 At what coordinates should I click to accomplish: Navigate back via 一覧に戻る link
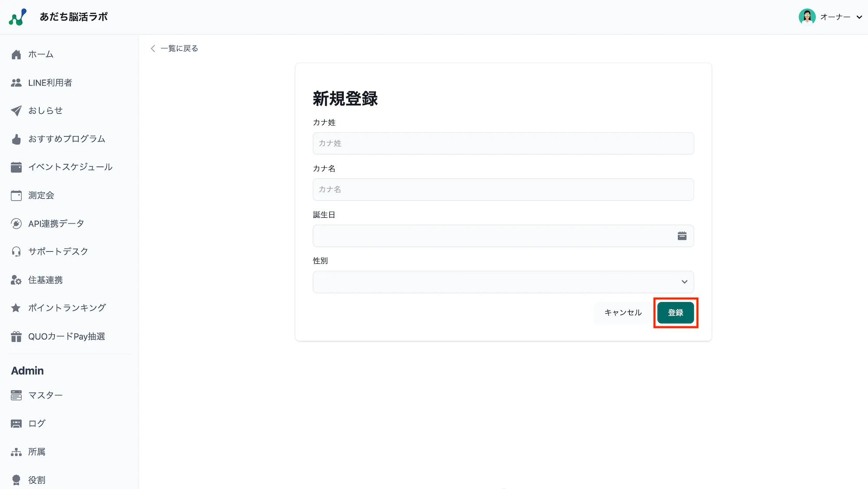(179, 48)
